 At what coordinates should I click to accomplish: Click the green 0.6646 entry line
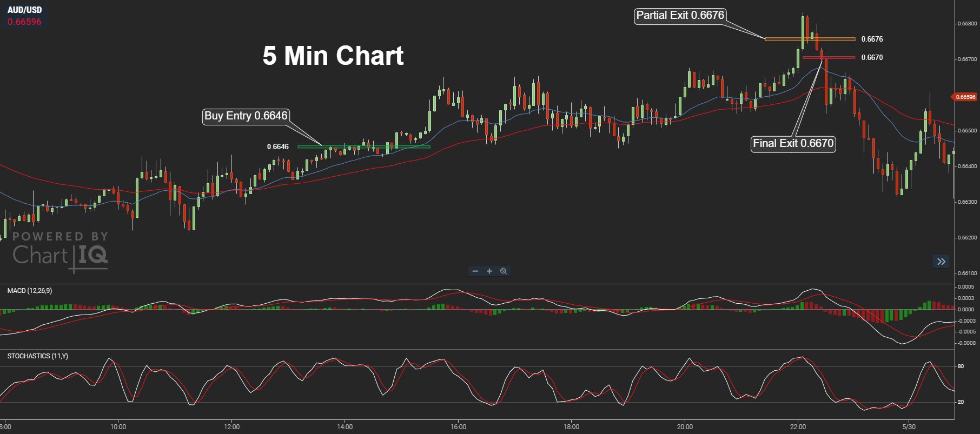click(x=364, y=146)
